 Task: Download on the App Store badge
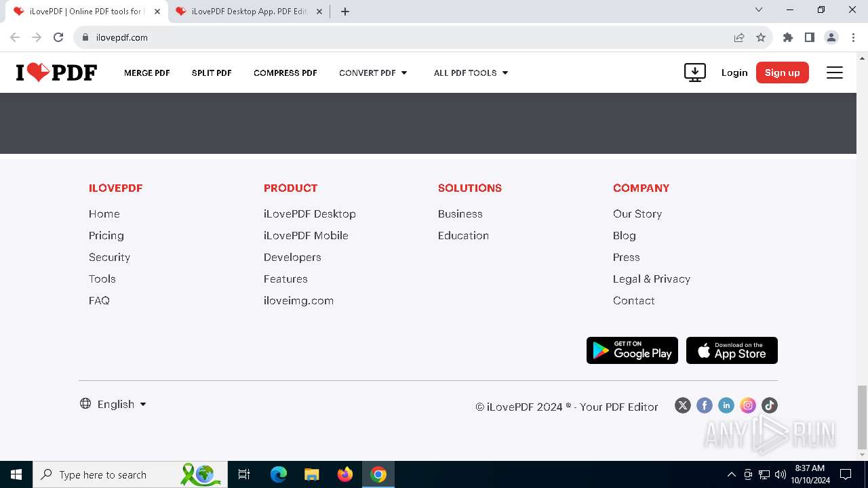click(x=732, y=350)
